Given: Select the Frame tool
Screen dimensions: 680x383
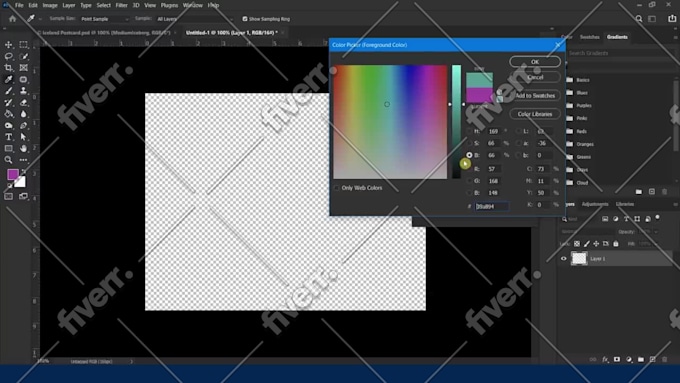Looking at the screenshot, I should pyautogui.click(x=23, y=68).
